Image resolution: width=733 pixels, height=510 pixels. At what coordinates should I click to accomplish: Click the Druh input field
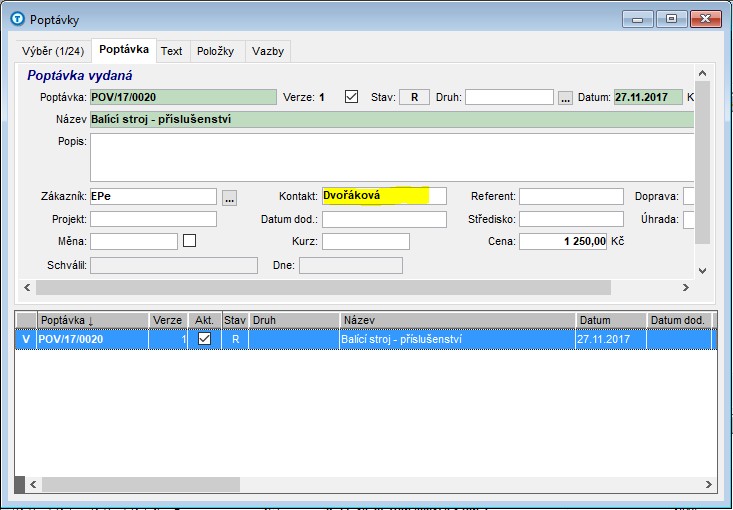(x=509, y=97)
